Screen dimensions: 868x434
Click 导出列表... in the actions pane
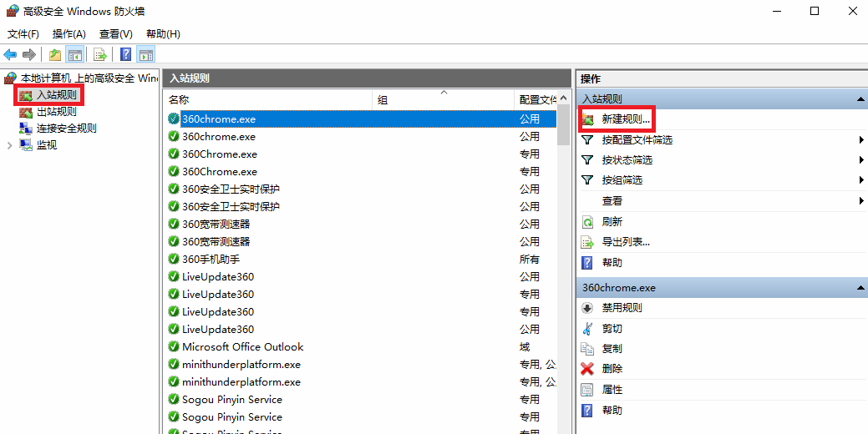pyautogui.click(x=626, y=242)
